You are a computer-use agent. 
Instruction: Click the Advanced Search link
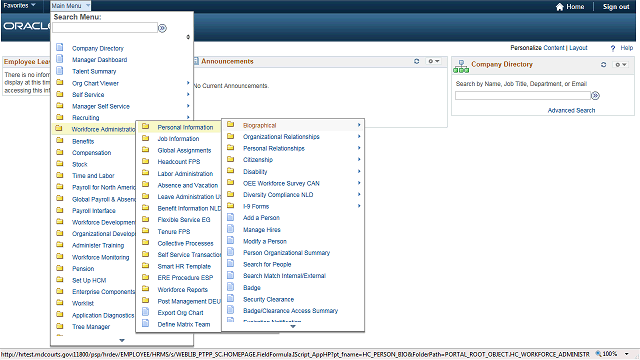tap(571, 110)
